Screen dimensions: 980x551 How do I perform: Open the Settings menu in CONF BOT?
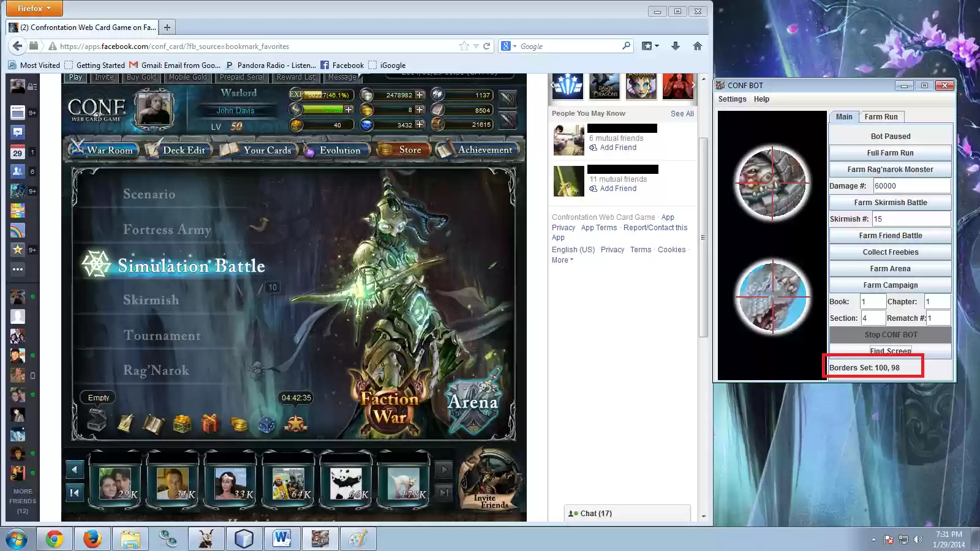[732, 99]
